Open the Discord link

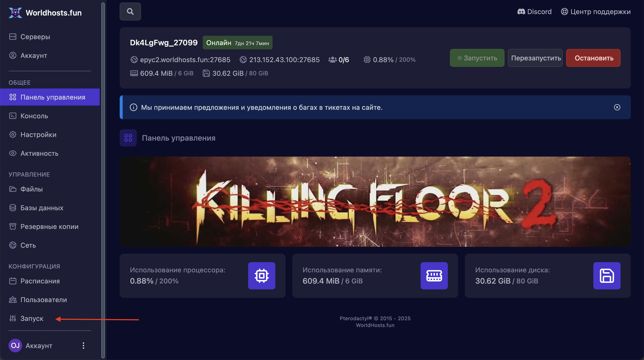point(534,12)
